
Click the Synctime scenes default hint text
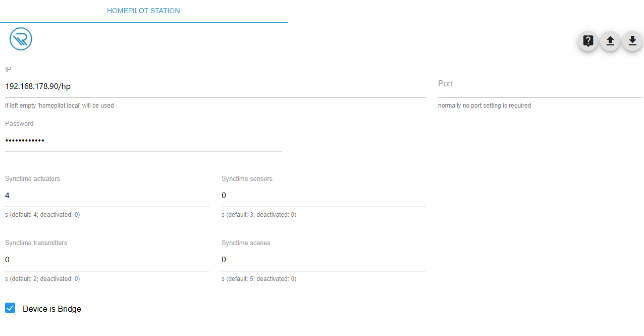(259, 279)
